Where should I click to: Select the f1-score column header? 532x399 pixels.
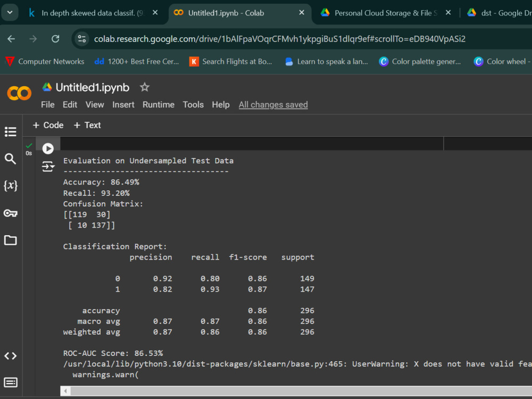click(248, 257)
